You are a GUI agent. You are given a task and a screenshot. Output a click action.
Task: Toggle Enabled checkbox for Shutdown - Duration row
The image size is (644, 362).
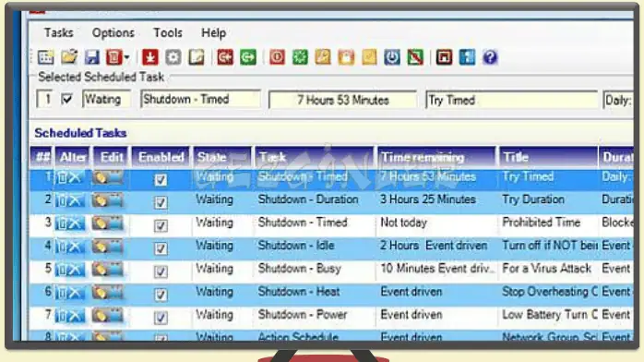pos(161,202)
